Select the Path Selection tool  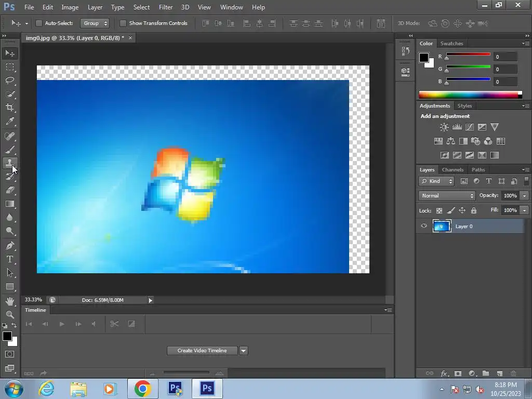pos(10,273)
